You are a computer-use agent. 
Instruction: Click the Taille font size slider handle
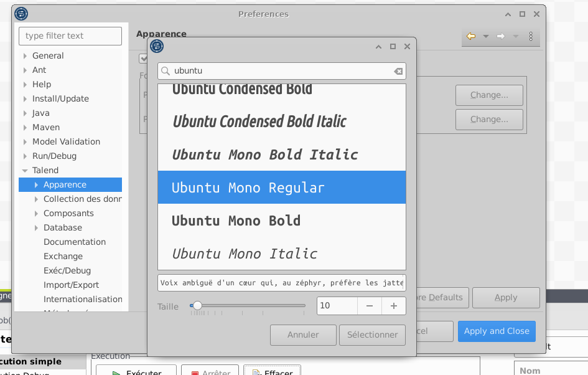pos(197,306)
